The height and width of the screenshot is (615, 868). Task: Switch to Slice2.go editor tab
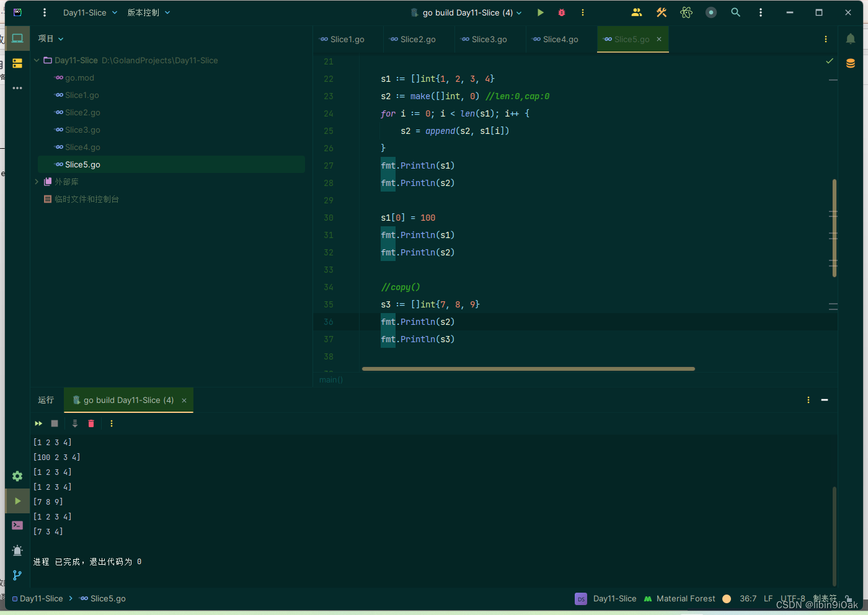point(413,39)
